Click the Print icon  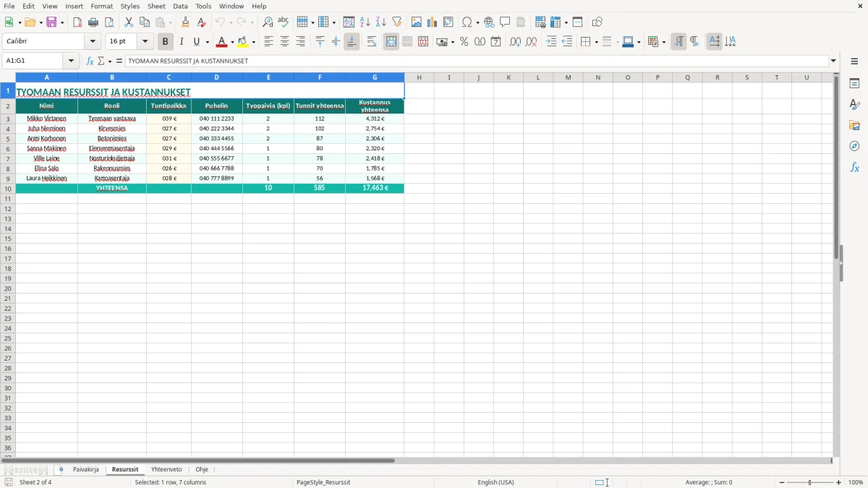coord(93,22)
